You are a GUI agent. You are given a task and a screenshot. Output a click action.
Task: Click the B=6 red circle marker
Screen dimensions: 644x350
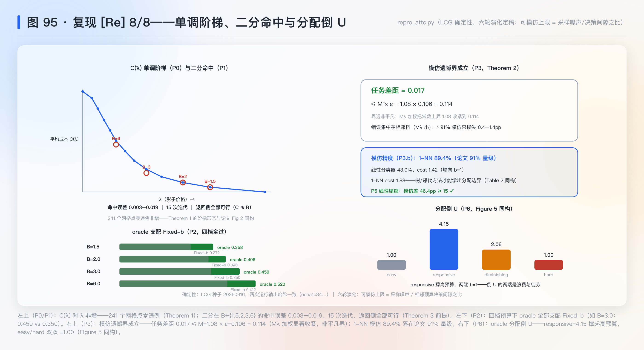116,144
